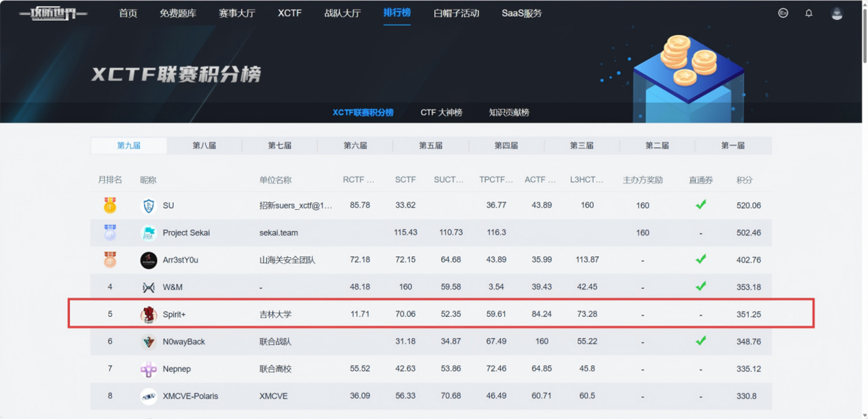
Task: Open Nepnep team avatar
Action: click(148, 369)
